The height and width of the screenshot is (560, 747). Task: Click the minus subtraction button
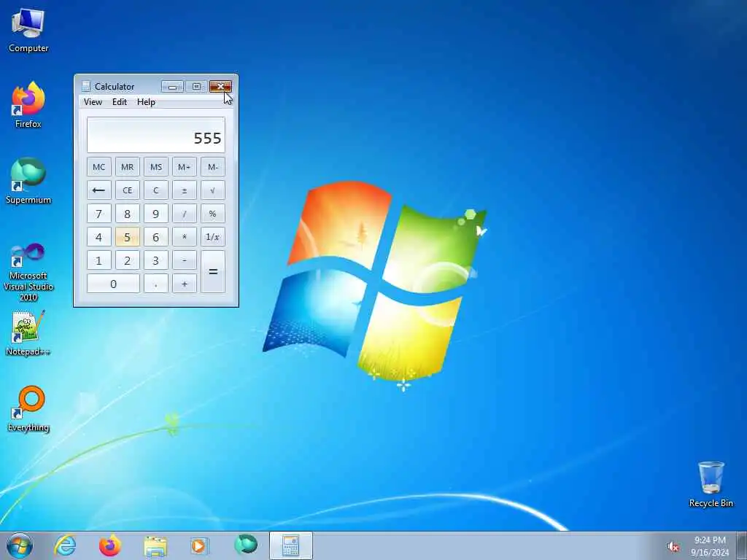point(185,260)
